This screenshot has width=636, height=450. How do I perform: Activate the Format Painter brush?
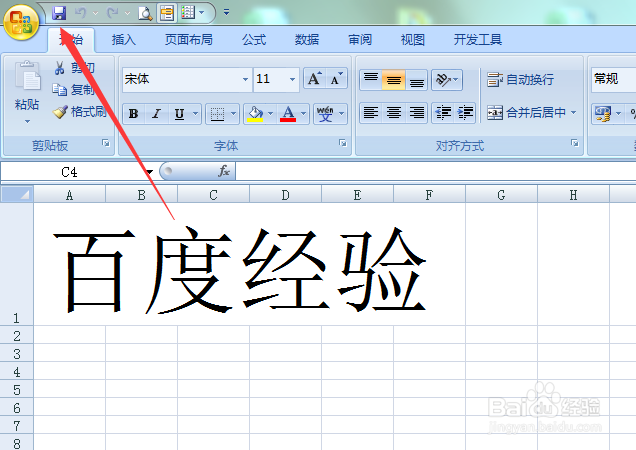(60, 112)
